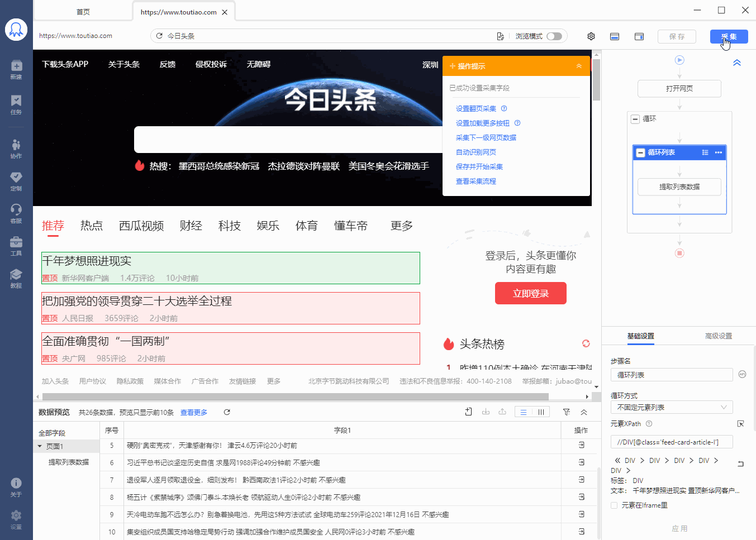Image resolution: width=756 pixels, height=540 pixels.
Task: Click the add field icon in data preview
Action: (468, 412)
